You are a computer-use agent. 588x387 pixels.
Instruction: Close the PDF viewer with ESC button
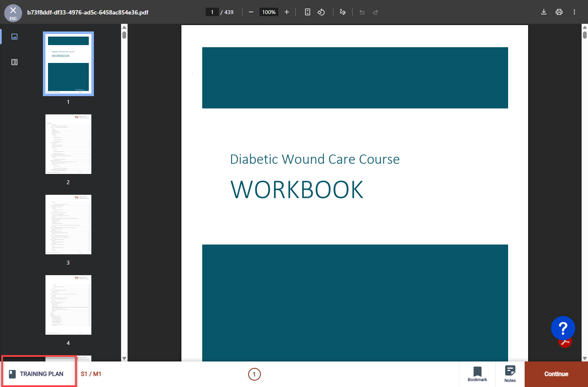tap(13, 13)
